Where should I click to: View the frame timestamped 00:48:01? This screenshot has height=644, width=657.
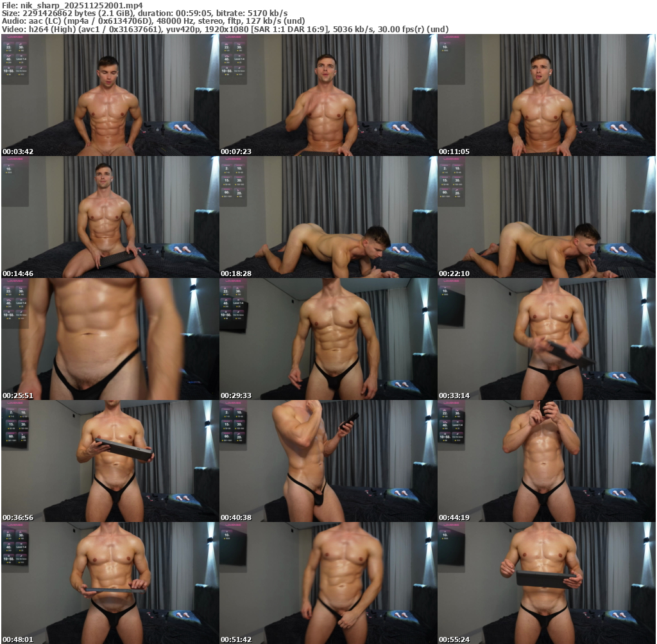click(110, 583)
